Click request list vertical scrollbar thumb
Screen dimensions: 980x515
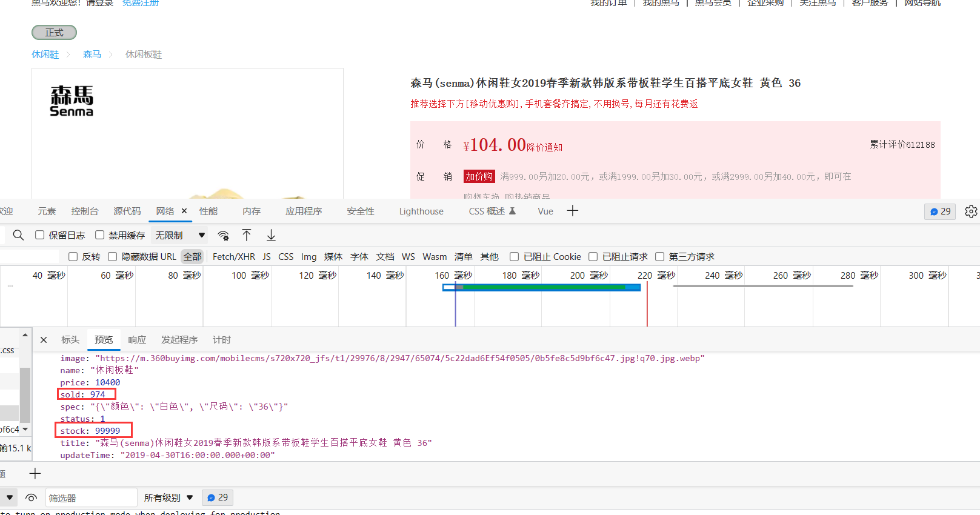25,394
